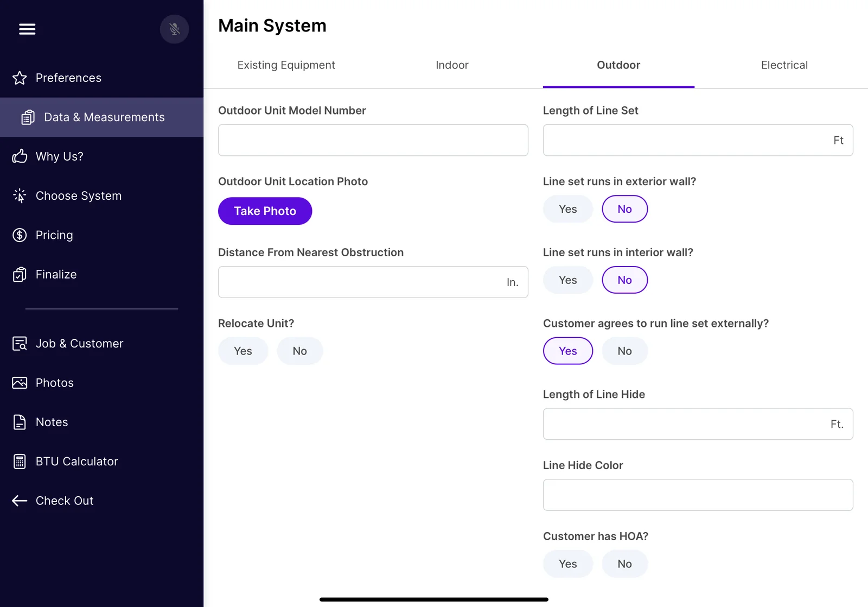Toggle the muted microphone icon
The height and width of the screenshot is (607, 868).
click(174, 29)
